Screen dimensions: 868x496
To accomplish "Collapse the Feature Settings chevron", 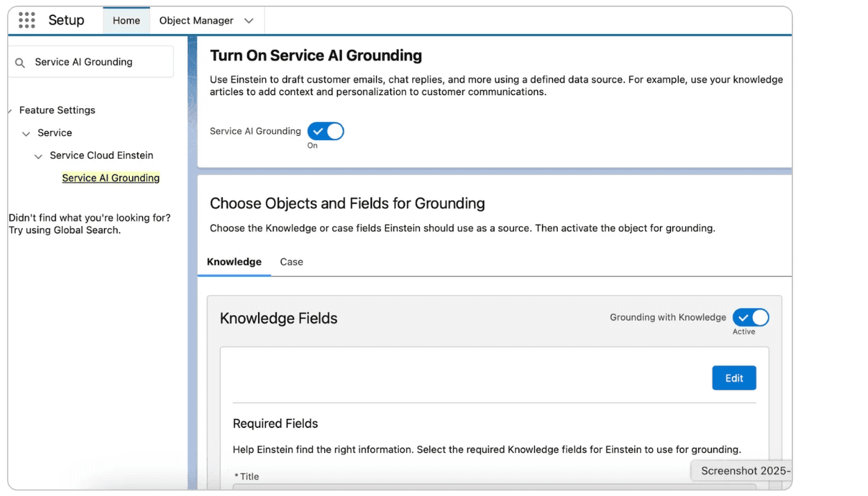I will pyautogui.click(x=10, y=111).
